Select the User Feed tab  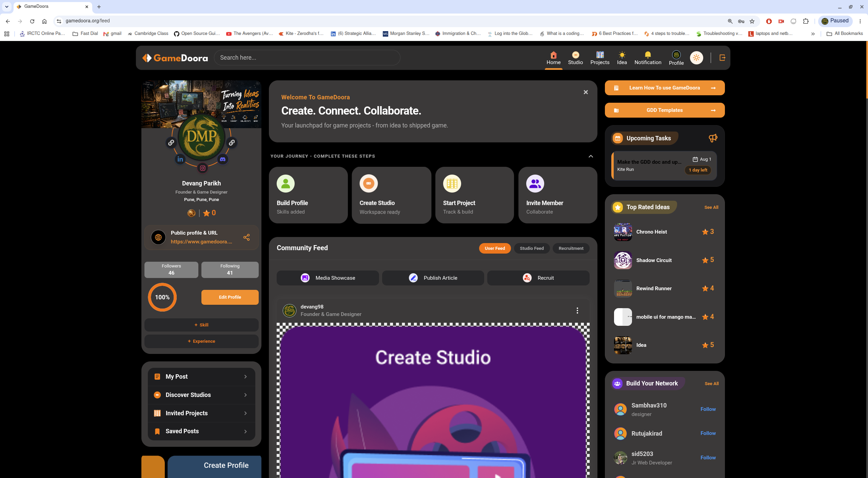(495, 248)
